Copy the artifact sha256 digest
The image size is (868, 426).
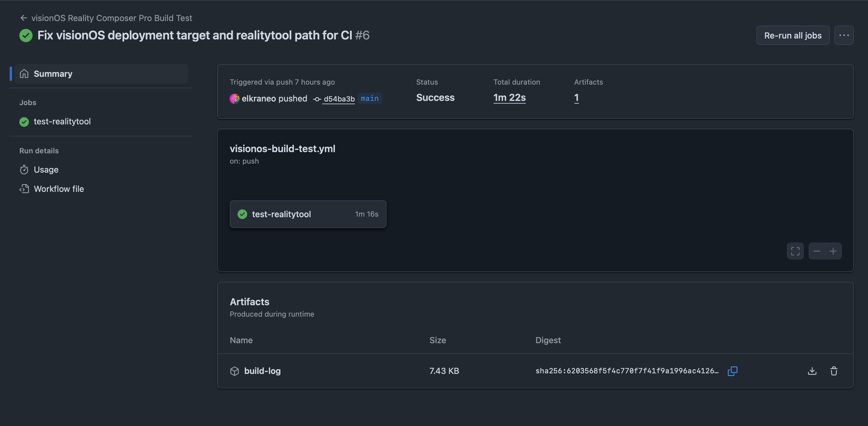[x=733, y=371]
